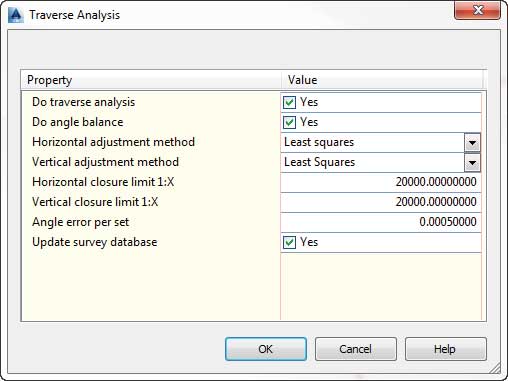
Task: Click the 'Least squares' horizontal method value
Action: pyautogui.click(x=319, y=143)
